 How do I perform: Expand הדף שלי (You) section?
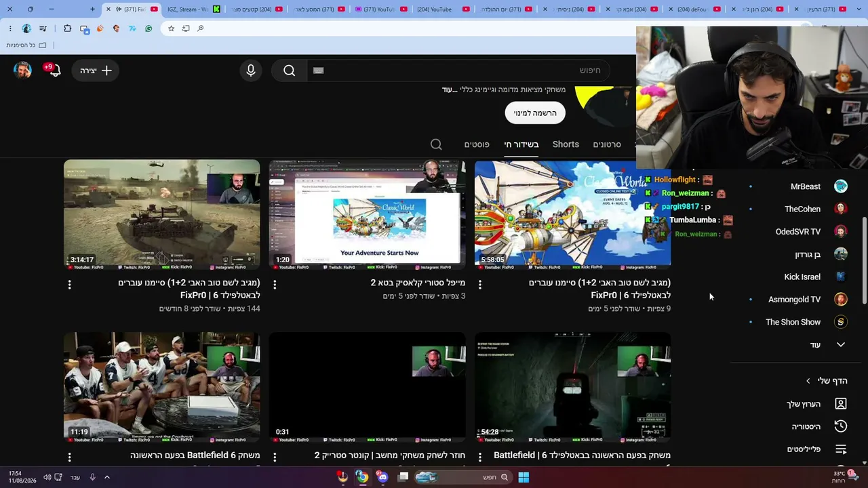(x=827, y=381)
